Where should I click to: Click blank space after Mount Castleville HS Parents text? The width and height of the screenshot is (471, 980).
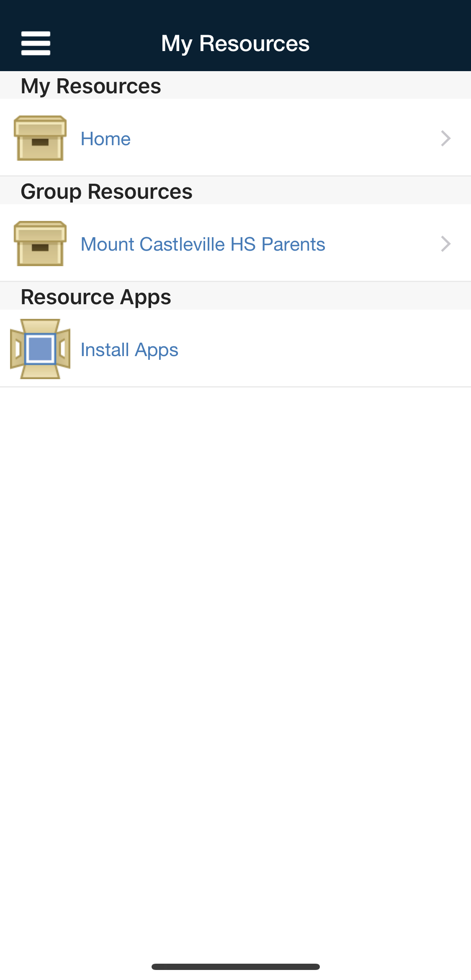381,244
